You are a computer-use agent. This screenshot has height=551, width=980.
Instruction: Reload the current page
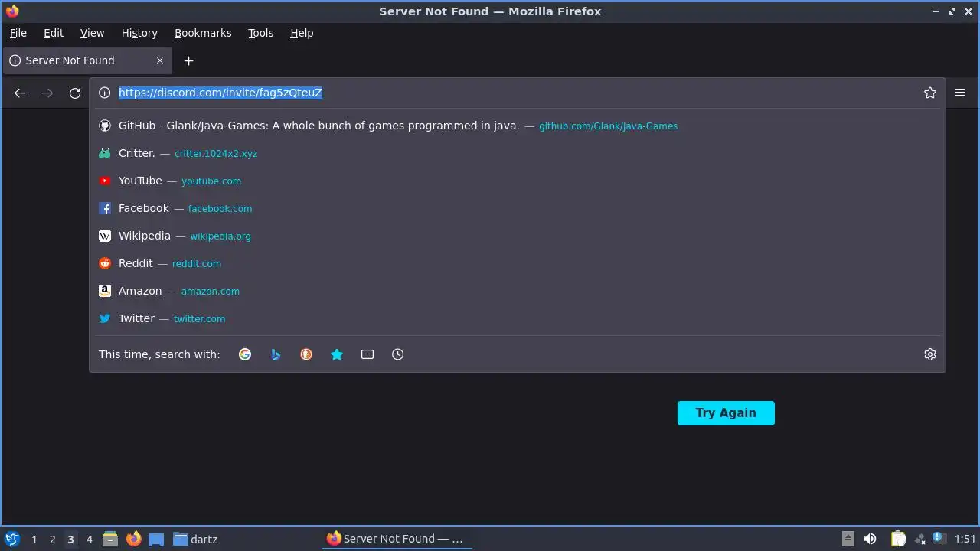[x=75, y=93]
